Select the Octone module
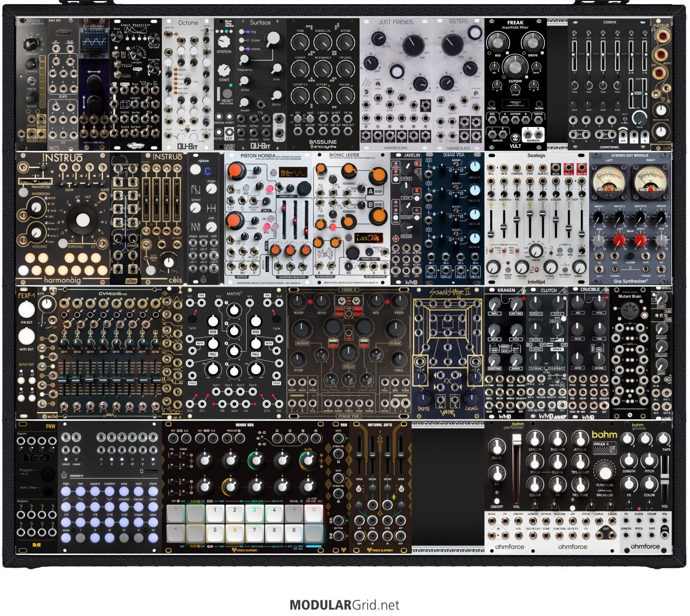 tap(188, 84)
